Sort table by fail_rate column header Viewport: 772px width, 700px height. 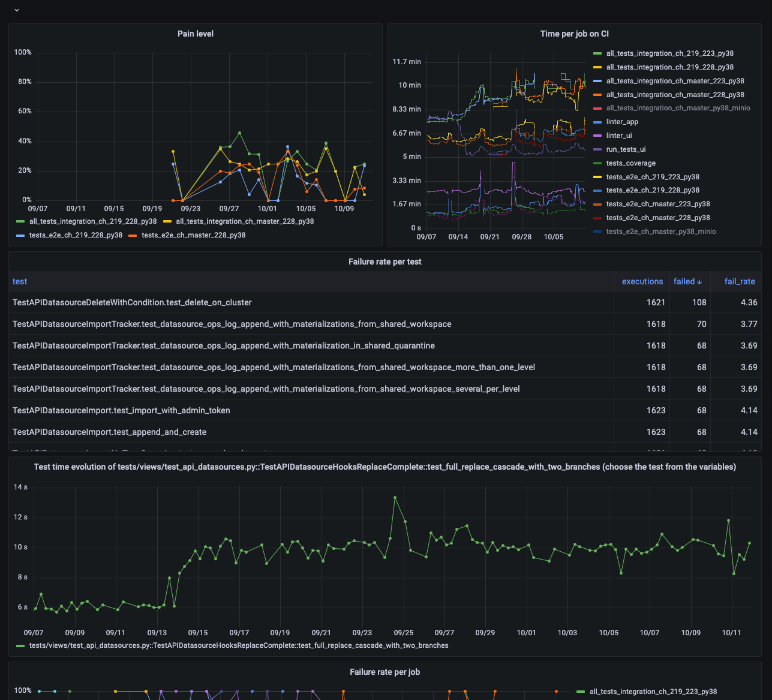tap(739, 281)
